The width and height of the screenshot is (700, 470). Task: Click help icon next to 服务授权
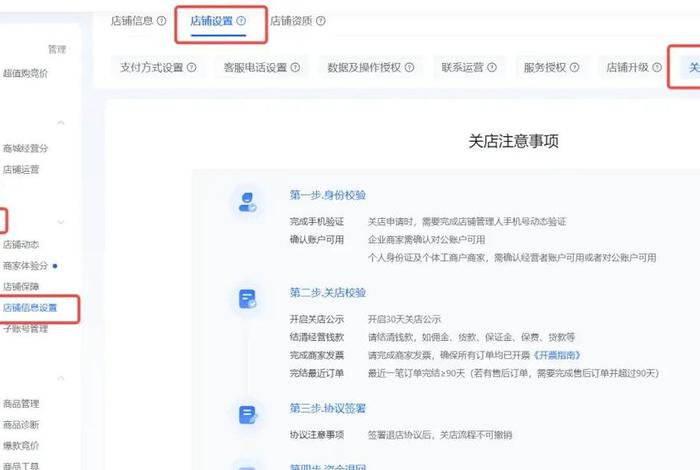click(575, 67)
